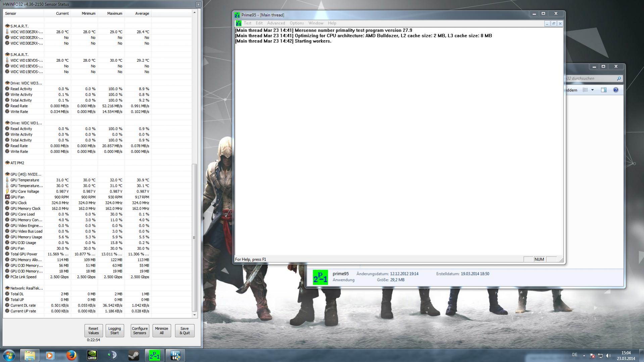
Task: Click the Explorer help question mark icon
Action: (615, 90)
